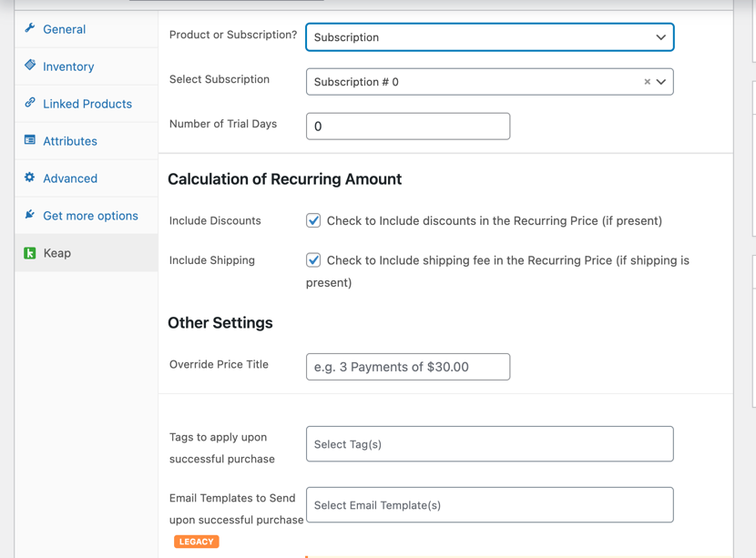Click inside the Number of Trial Days field

coord(407,126)
